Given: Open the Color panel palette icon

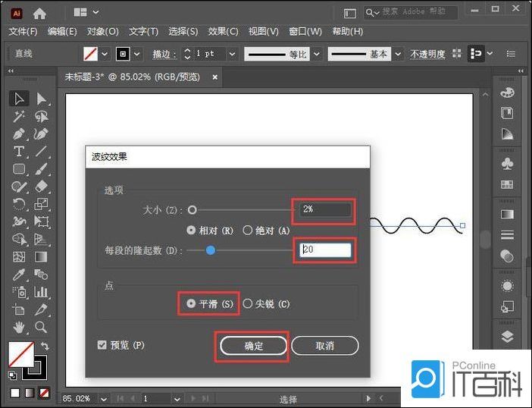Looking at the screenshot, I should [x=507, y=93].
